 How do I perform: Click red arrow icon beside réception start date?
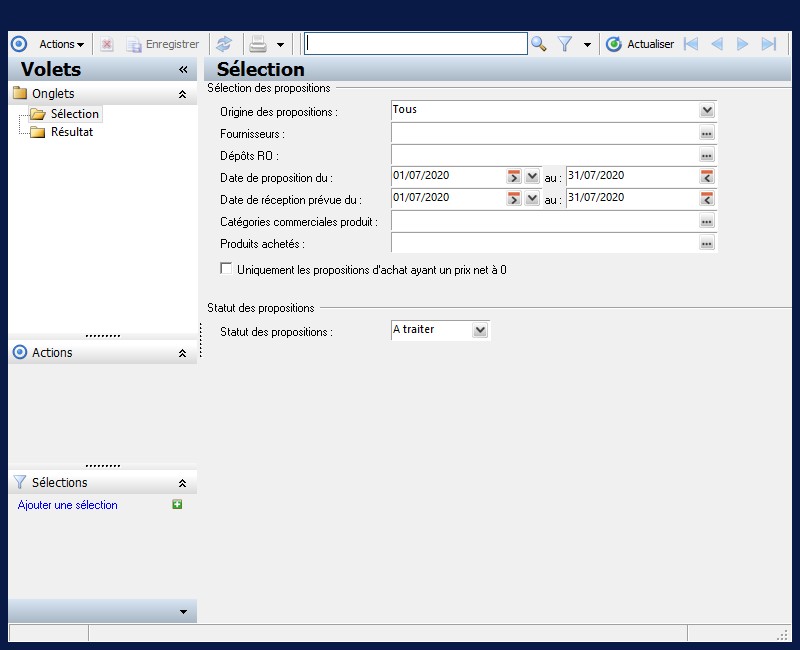514,198
